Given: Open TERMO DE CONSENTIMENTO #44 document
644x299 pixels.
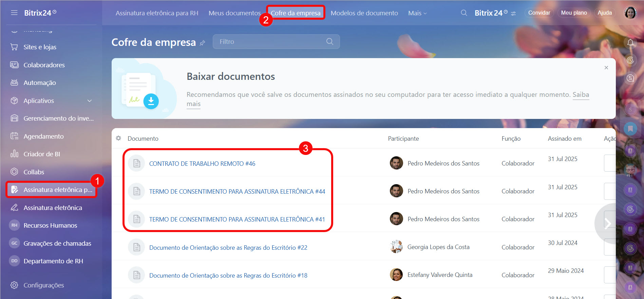Looking at the screenshot, I should tap(237, 191).
